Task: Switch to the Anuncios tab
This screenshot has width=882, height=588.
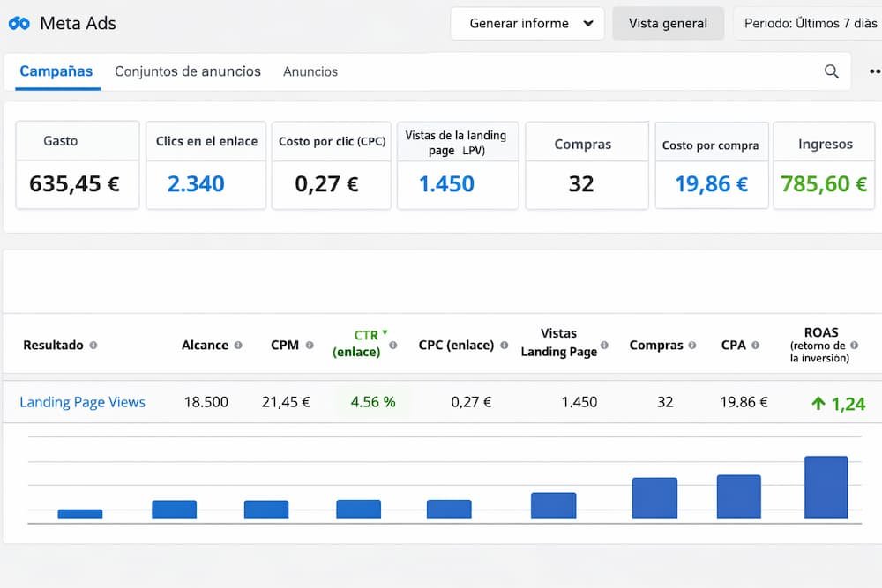Action: click(310, 71)
